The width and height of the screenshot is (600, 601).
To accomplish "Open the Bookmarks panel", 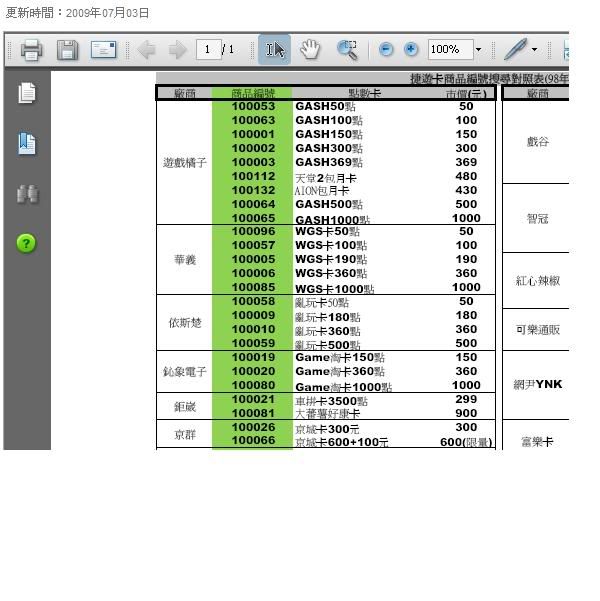I will tap(27, 144).
